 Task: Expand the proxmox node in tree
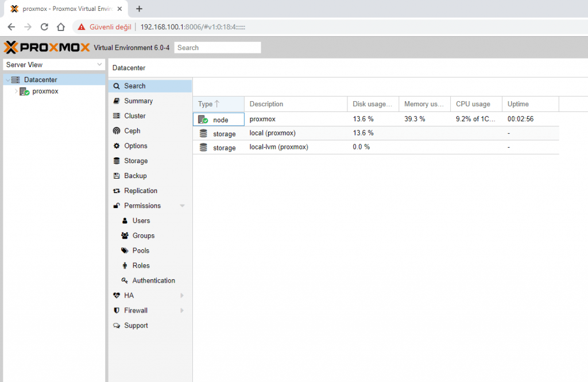16,91
